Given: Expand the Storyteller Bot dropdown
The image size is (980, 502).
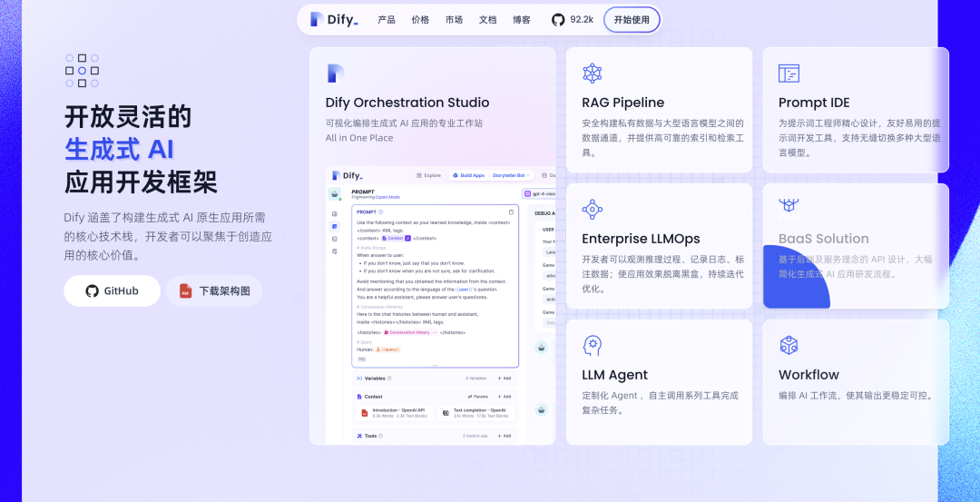Looking at the screenshot, I should click(x=511, y=176).
